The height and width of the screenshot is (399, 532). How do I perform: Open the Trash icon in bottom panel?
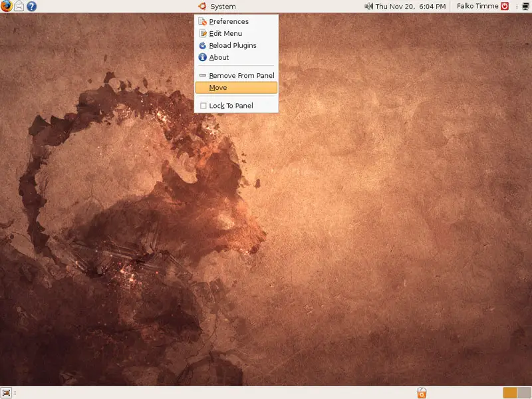tap(421, 393)
